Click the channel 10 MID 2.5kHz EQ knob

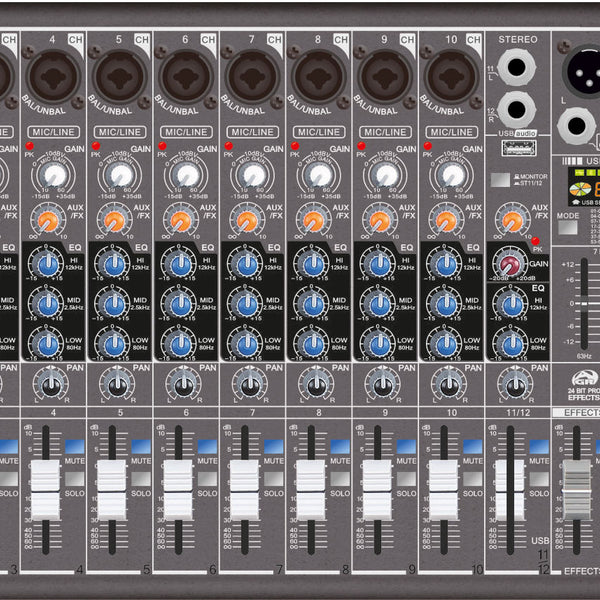446,305
